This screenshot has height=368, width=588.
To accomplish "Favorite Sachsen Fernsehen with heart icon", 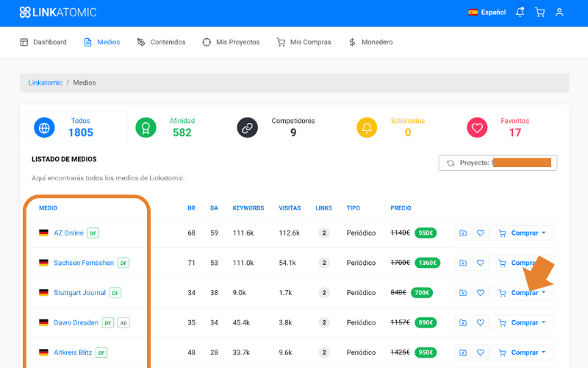I will coord(481,263).
